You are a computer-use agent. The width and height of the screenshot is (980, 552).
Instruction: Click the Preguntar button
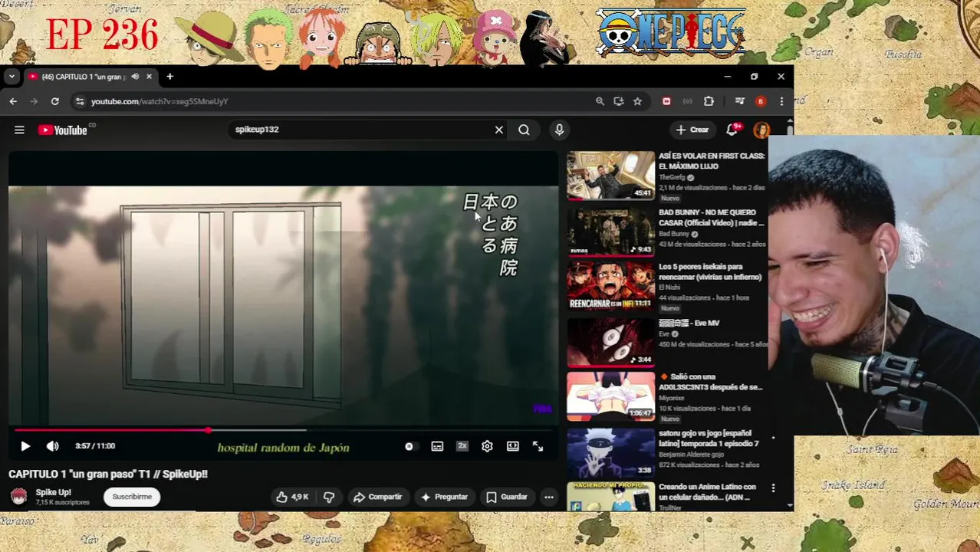[444, 497]
